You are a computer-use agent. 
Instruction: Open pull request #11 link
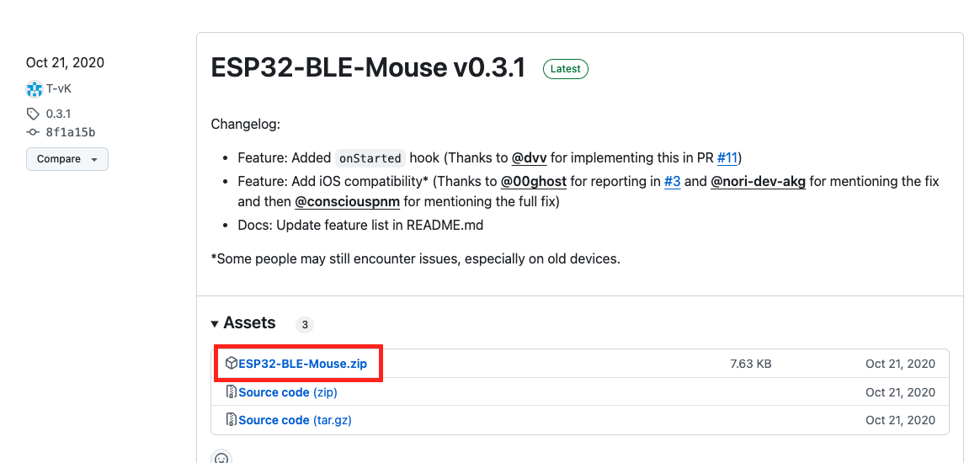(727, 157)
